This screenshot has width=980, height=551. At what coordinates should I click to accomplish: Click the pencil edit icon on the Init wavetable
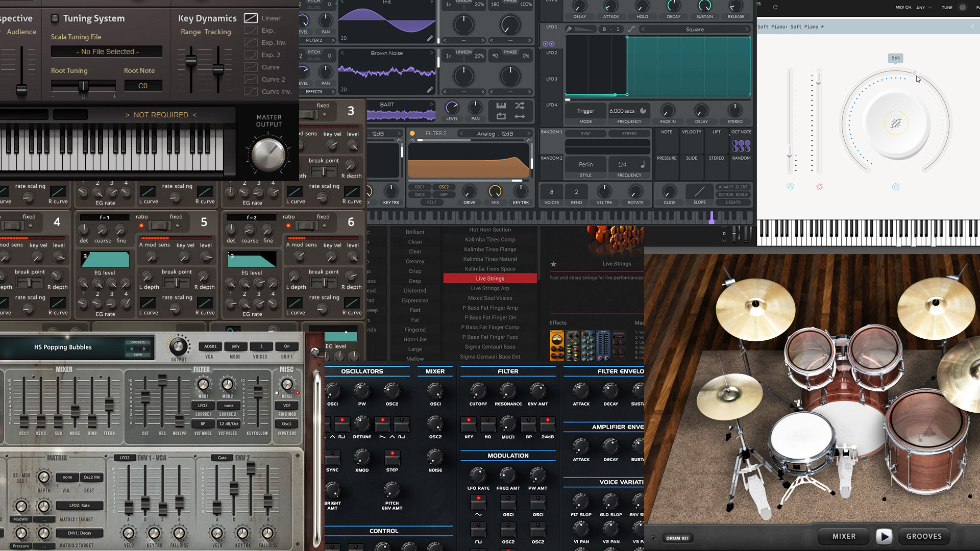click(430, 38)
